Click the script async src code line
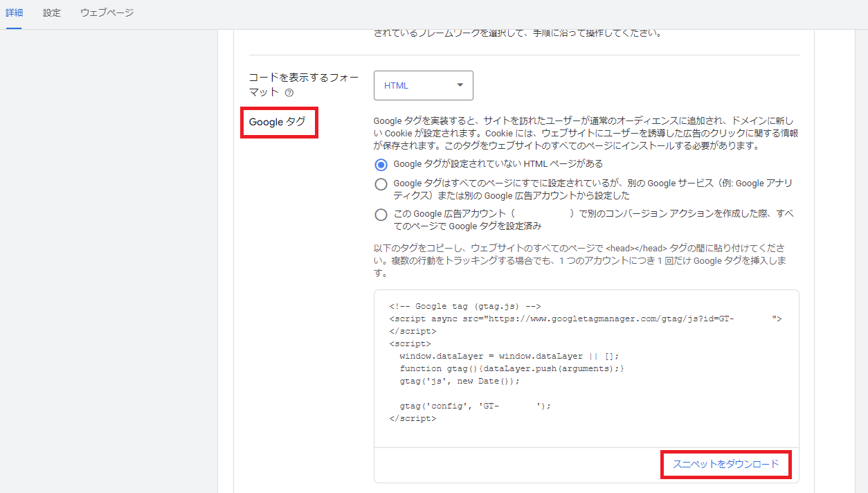The image size is (868, 493). (x=586, y=319)
